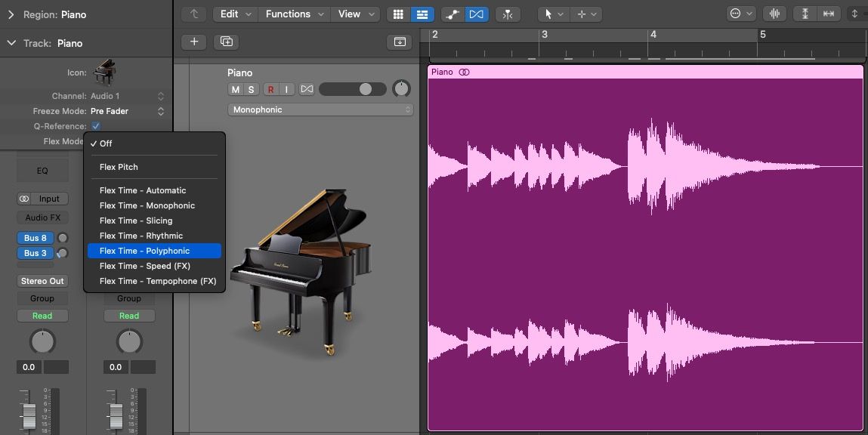Select the duplicate track icon

(x=225, y=42)
